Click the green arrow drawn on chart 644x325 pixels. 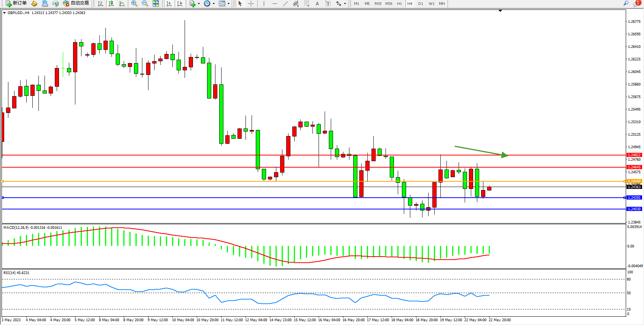point(481,151)
